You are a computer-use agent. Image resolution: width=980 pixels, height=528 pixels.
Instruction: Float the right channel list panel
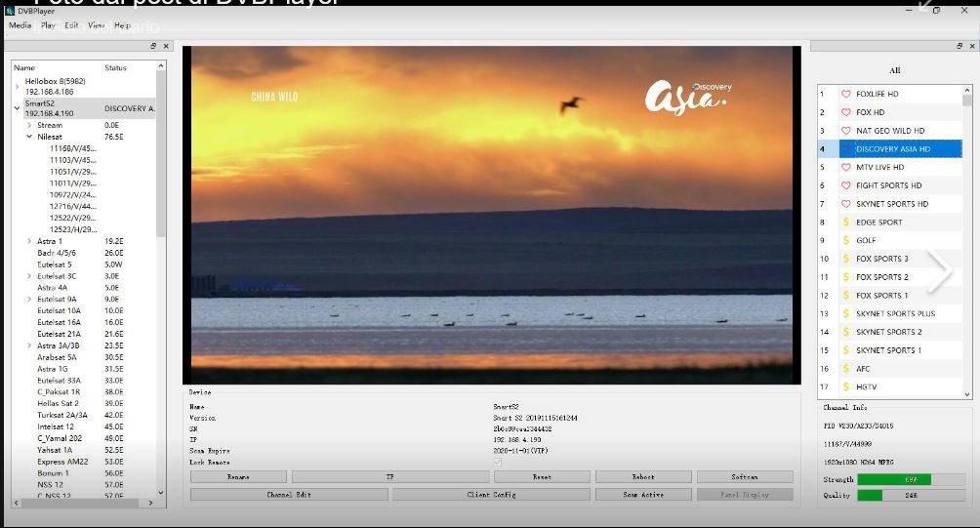pos(960,46)
